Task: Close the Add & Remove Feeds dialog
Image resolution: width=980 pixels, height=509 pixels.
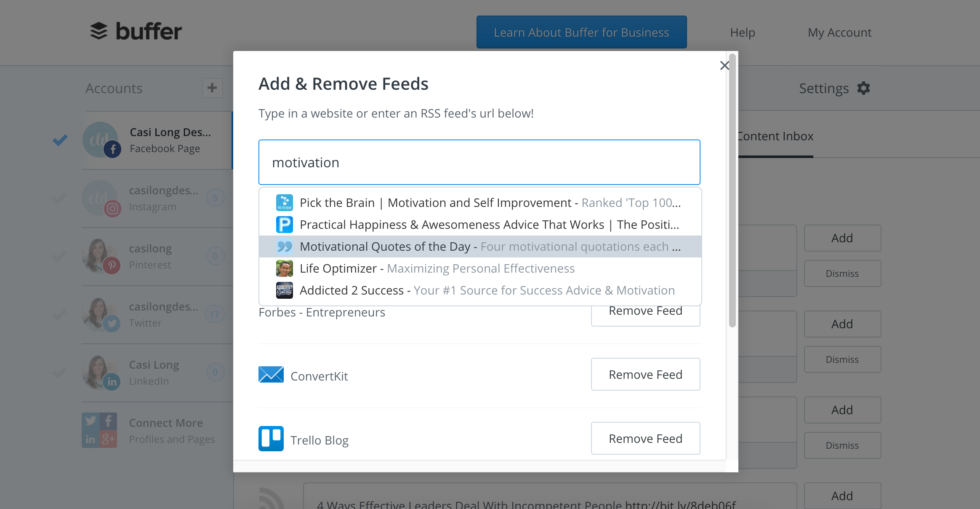Action: click(x=724, y=65)
